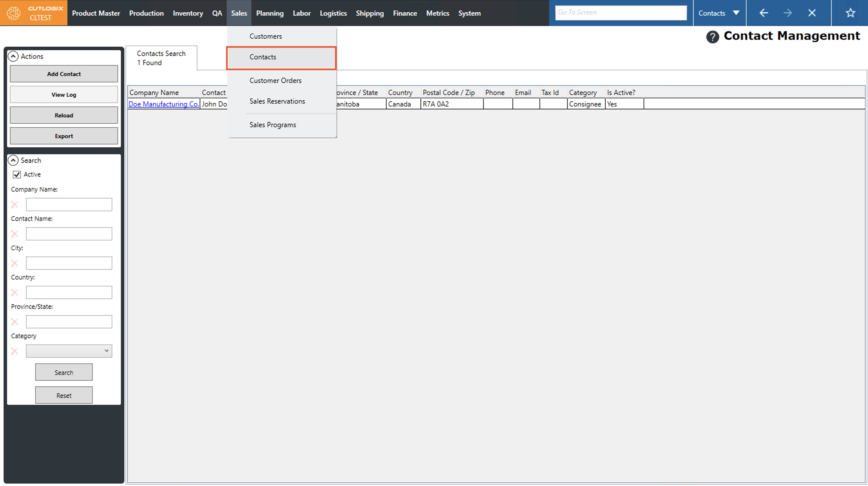Clear the Company Name filter
Screen dimensions: 868x486
tap(14, 204)
